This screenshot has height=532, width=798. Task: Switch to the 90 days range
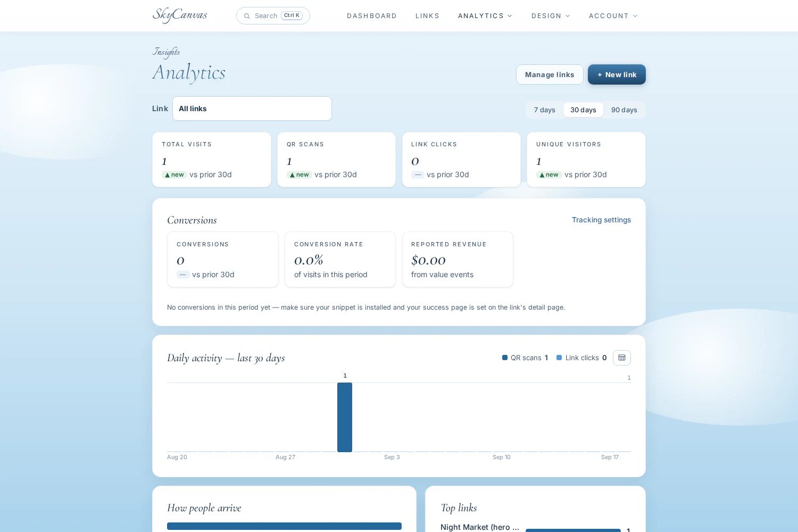(624, 110)
